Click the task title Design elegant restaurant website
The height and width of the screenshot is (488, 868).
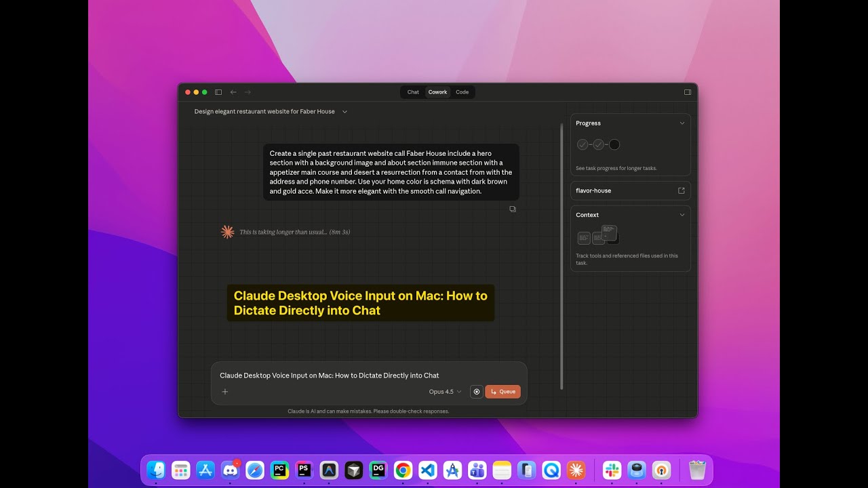tap(264, 112)
